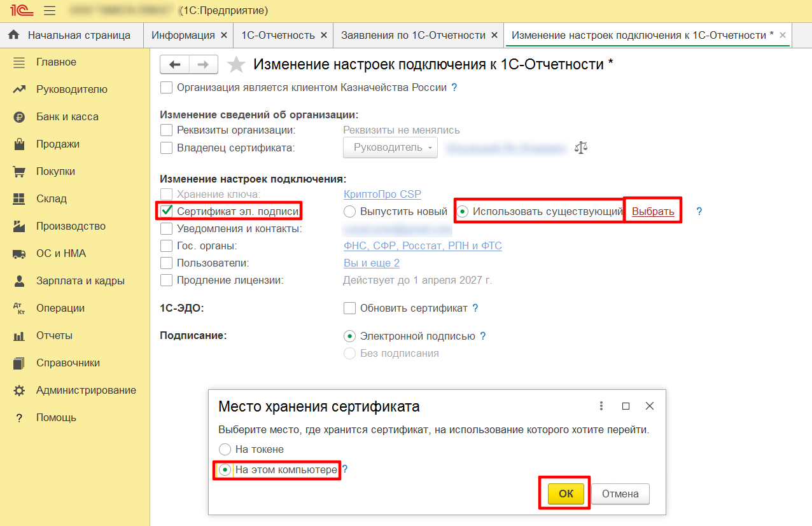Expand the Руководитель dropdown

(x=391, y=148)
